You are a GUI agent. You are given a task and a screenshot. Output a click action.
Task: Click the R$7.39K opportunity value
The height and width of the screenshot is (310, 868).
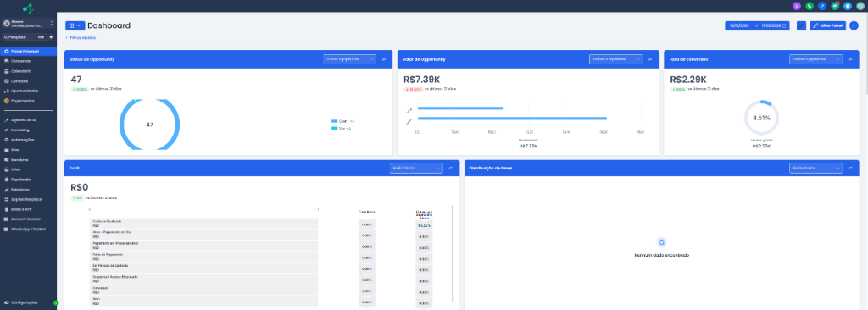pos(422,79)
